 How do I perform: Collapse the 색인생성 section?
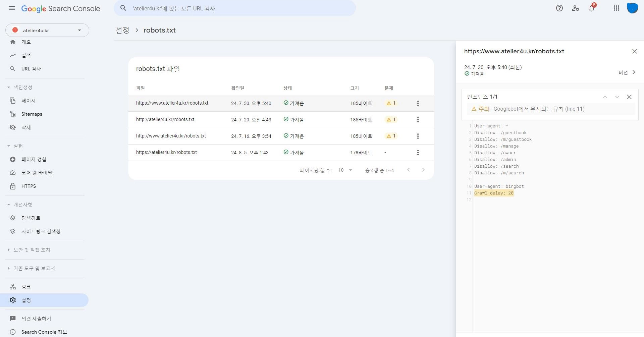point(20,87)
